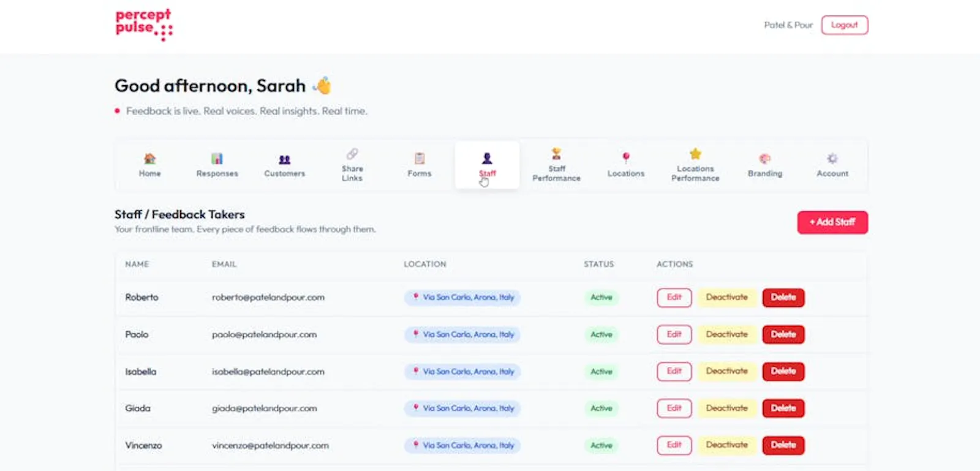Click email paolo@patelandpour.com
The height and width of the screenshot is (471, 980).
point(265,334)
